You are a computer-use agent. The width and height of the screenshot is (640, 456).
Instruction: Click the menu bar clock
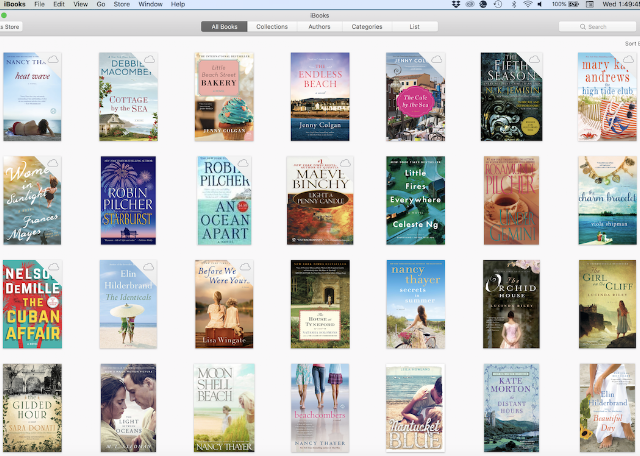pyautogui.click(x=621, y=4)
